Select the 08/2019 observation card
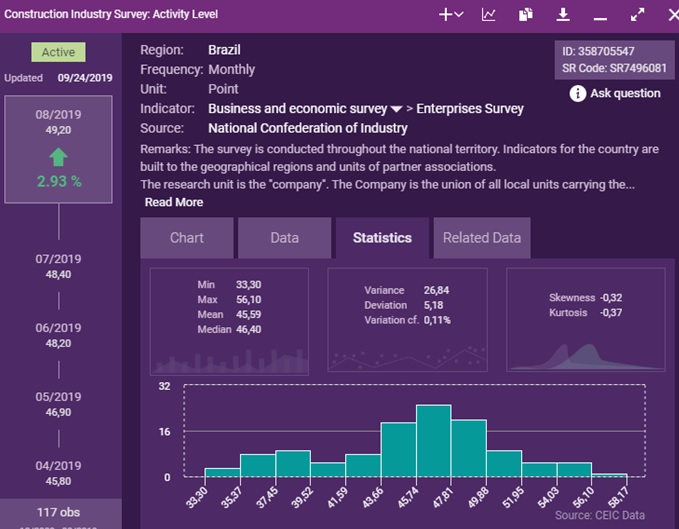The height and width of the screenshot is (529, 679). [x=58, y=149]
